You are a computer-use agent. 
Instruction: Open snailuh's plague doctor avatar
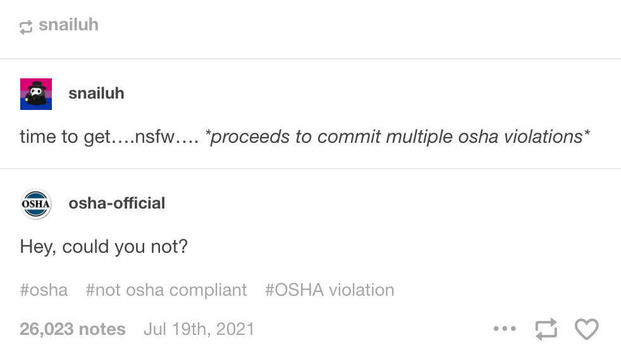(x=36, y=94)
